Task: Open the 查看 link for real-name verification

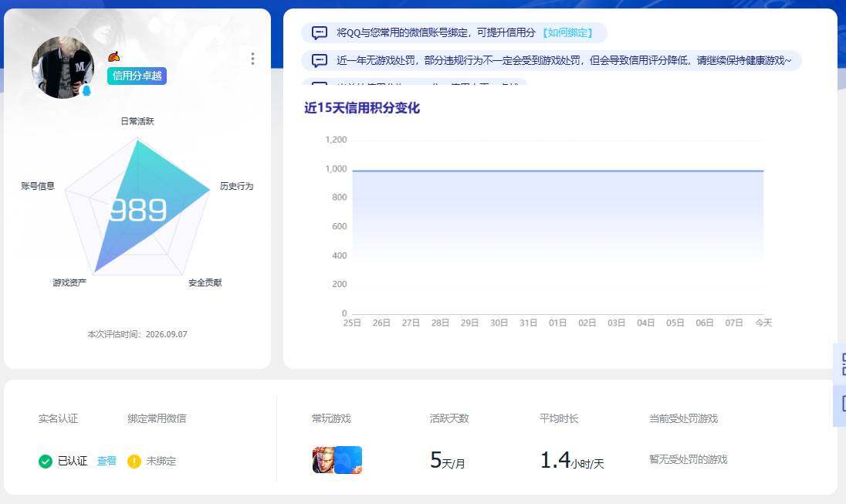Action: [107, 461]
